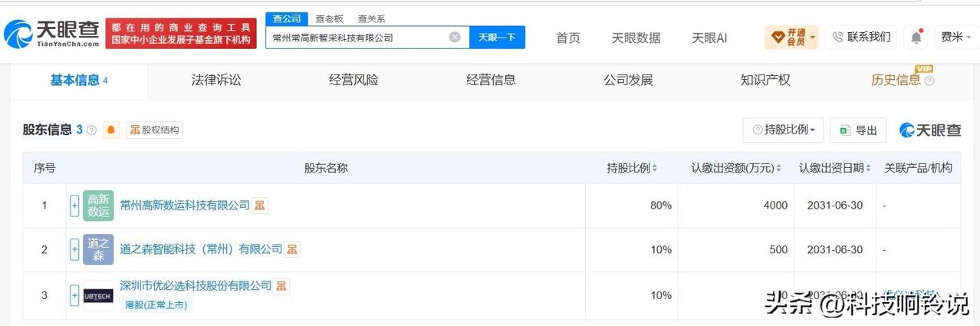The image size is (980, 326).
Task: Open the 天眼数据 navigation link
Action: (x=636, y=38)
